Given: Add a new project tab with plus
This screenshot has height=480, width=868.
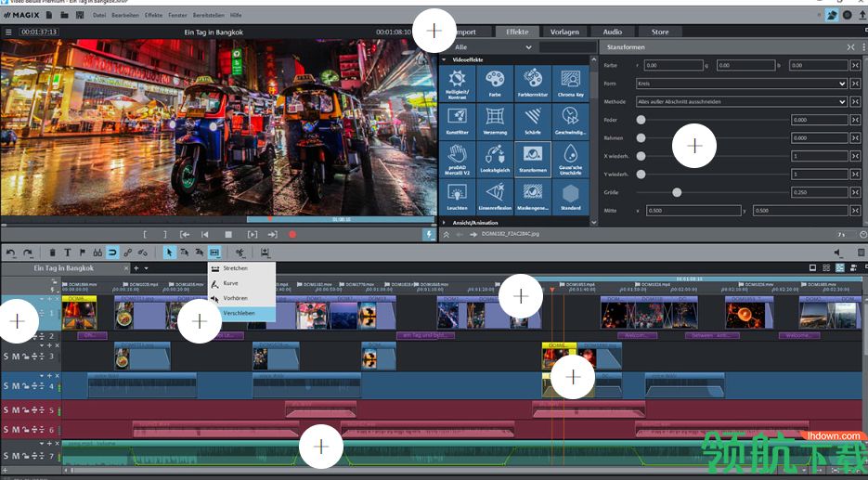Looking at the screenshot, I should click(x=136, y=268).
